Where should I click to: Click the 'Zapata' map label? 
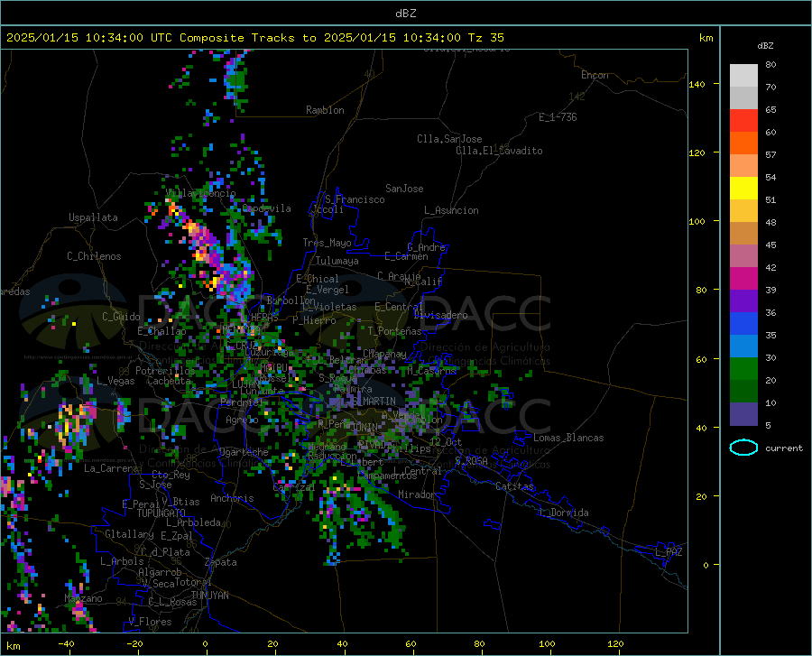(x=221, y=562)
